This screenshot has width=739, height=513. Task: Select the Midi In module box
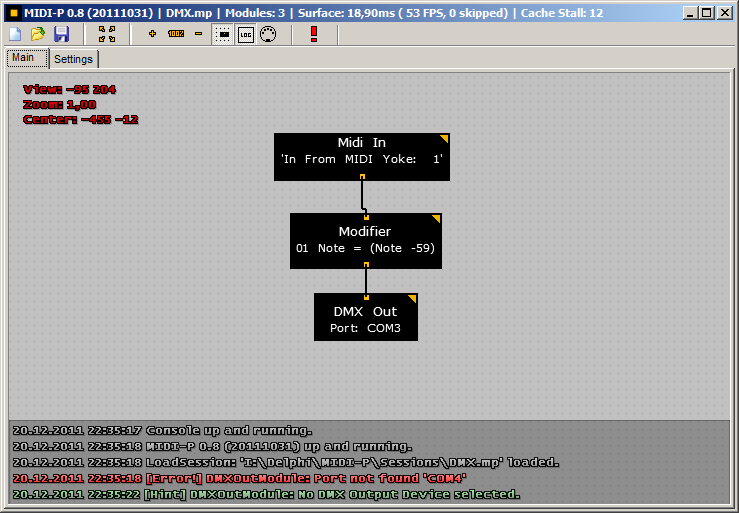(362, 157)
